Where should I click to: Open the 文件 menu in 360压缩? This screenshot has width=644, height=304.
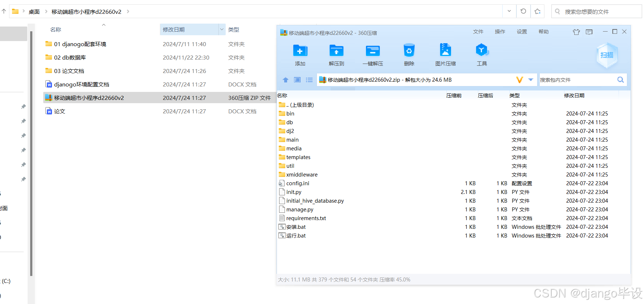478,32
